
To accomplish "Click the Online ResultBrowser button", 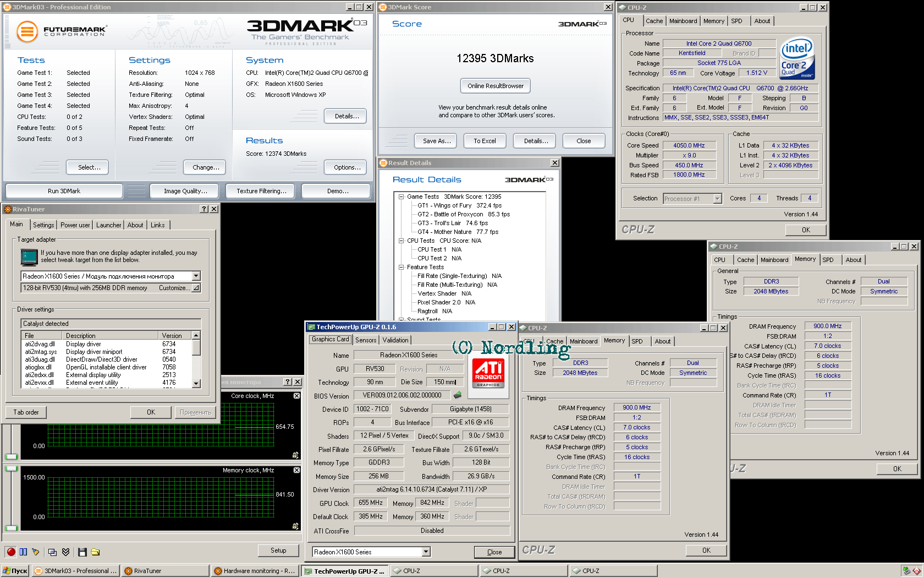I will 496,86.
